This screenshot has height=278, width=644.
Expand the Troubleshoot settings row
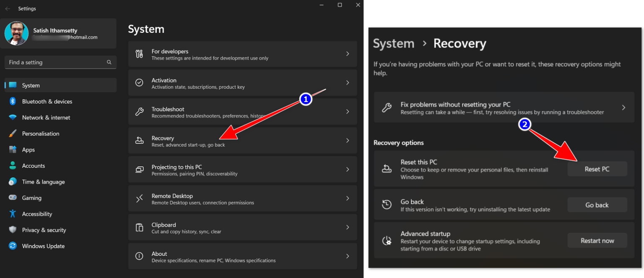click(x=242, y=112)
